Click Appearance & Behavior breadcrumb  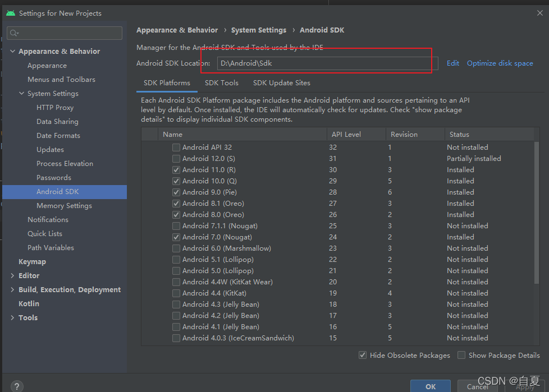[177, 30]
